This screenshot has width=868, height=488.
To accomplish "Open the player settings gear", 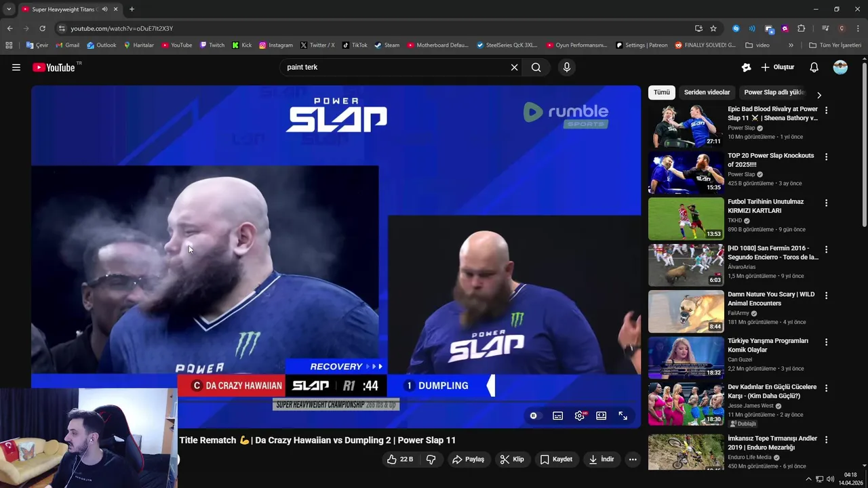I will point(580,415).
